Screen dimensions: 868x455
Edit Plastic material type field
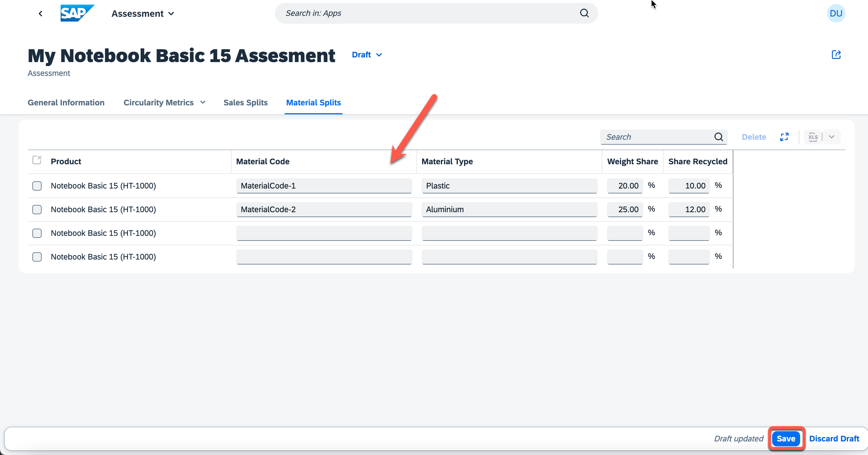click(x=509, y=186)
